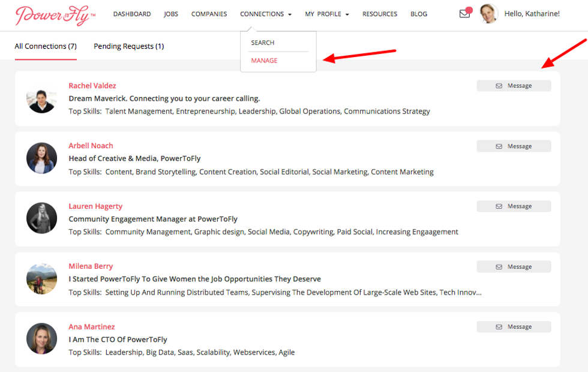Choose Search from Connections submenu
This screenshot has height=372, width=588.
coord(263,43)
